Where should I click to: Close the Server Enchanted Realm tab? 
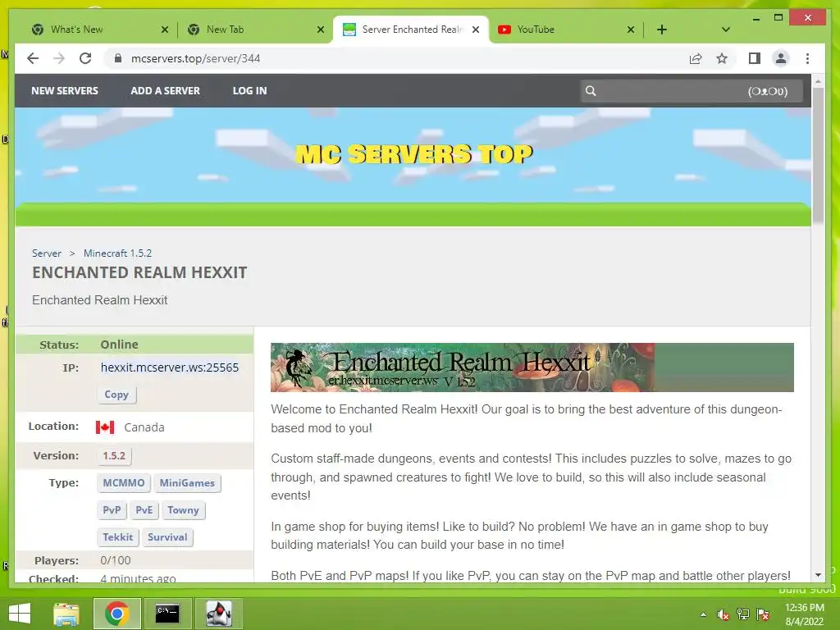pos(476,30)
